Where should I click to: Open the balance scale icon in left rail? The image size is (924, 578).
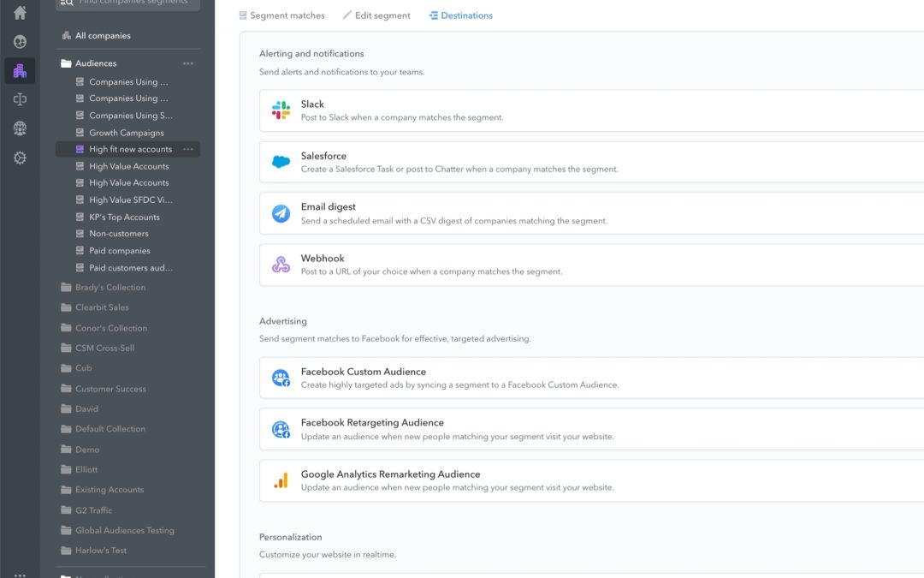[20, 99]
